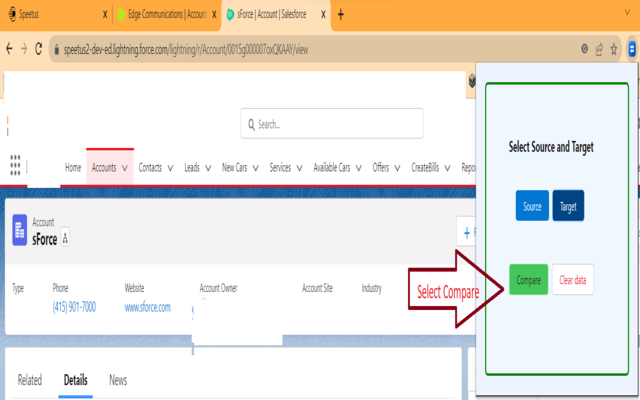The image size is (640, 400).
Task: Close the sForce Account Salesforce tab
Action: [323, 15]
